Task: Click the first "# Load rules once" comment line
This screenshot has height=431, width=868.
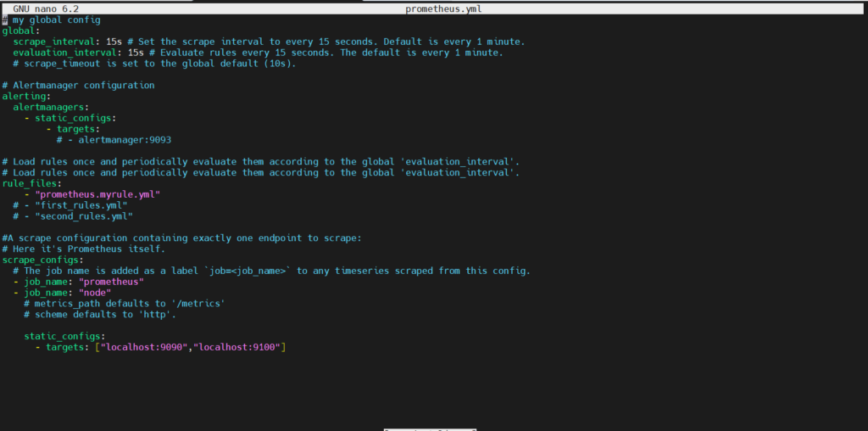Action: coord(261,162)
